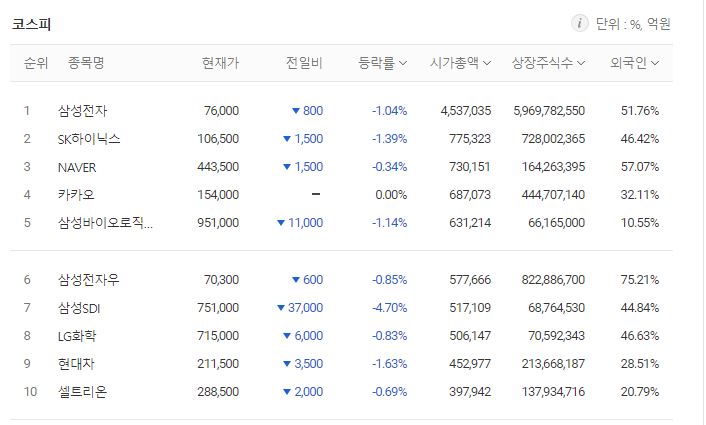Sort by 외국인 column dropdown
The image size is (706, 425).
[x=634, y=63]
